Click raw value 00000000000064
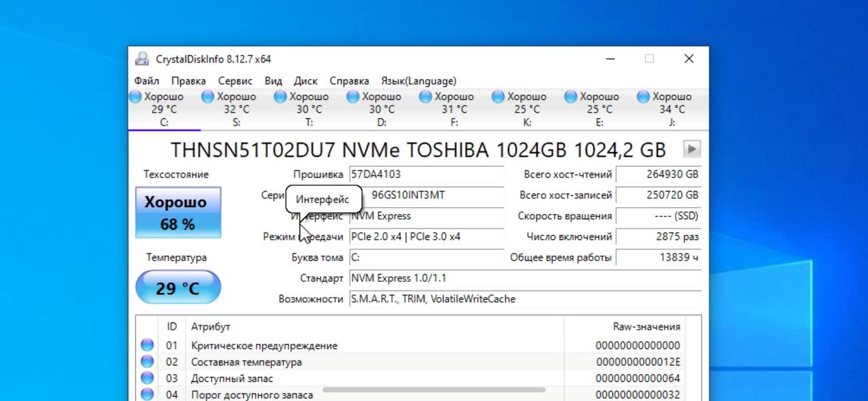 (x=637, y=379)
